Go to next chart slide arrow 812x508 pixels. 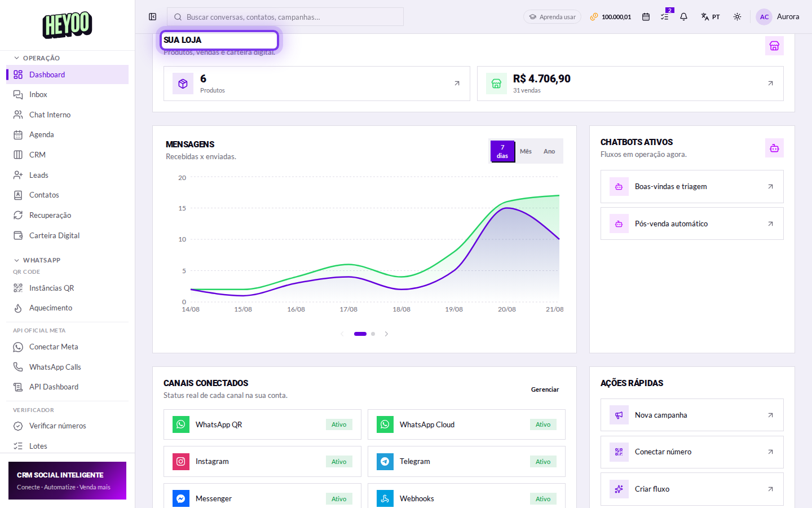(386, 334)
